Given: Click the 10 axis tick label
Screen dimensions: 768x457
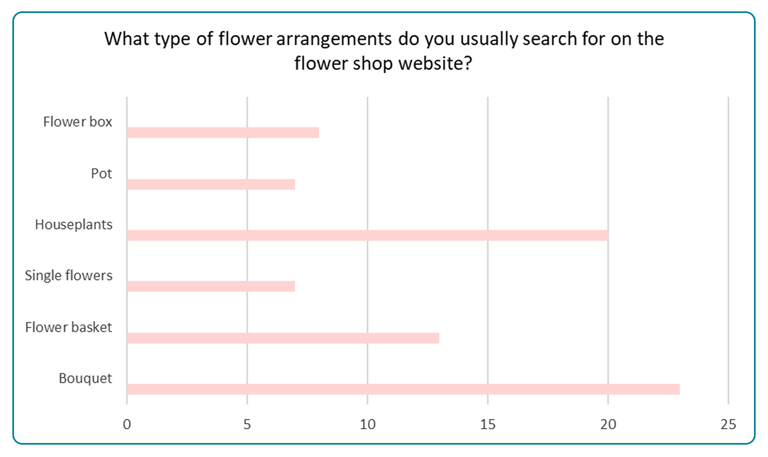Looking at the screenshot, I should pyautogui.click(x=367, y=424).
